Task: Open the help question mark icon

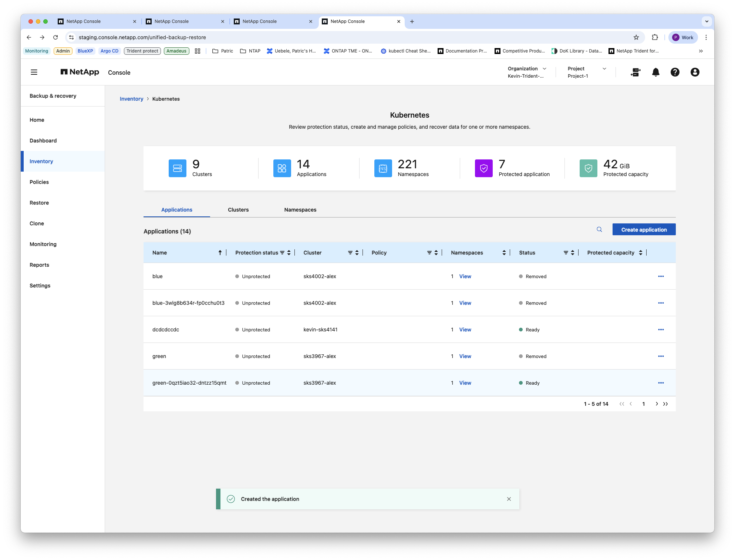Action: pyautogui.click(x=675, y=72)
